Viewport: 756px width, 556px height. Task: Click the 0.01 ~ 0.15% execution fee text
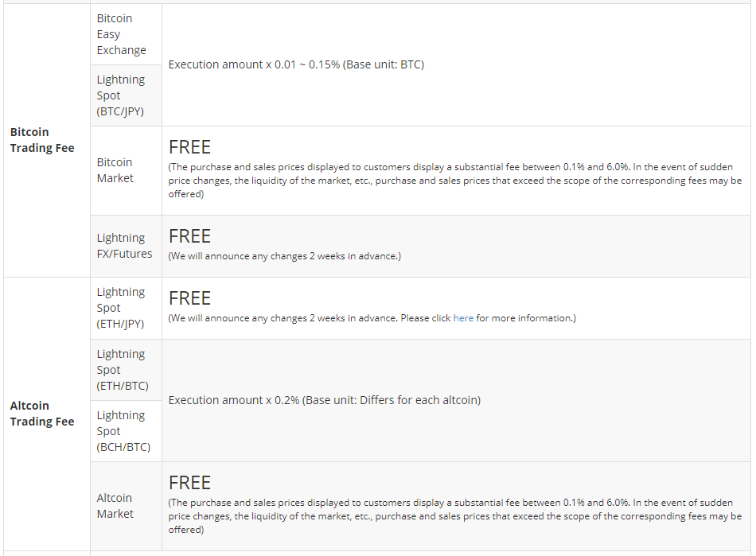[x=296, y=64]
